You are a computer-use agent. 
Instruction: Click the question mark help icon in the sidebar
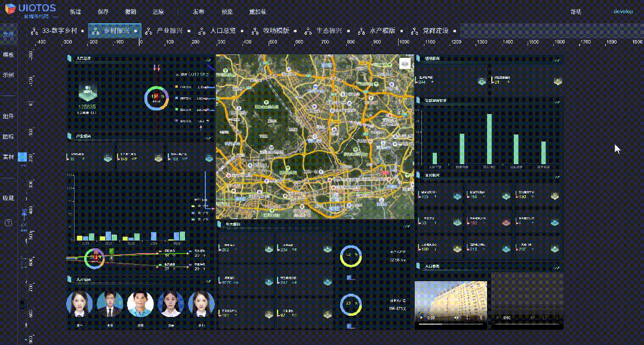coord(8,223)
